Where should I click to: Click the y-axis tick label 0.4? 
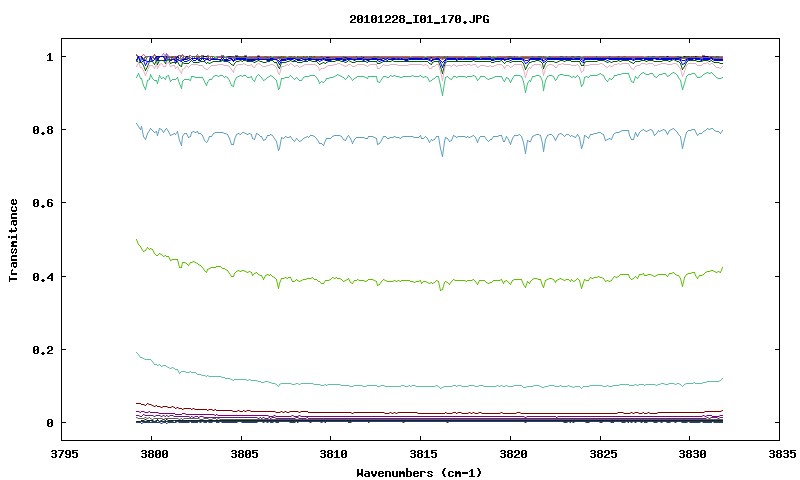(43, 276)
